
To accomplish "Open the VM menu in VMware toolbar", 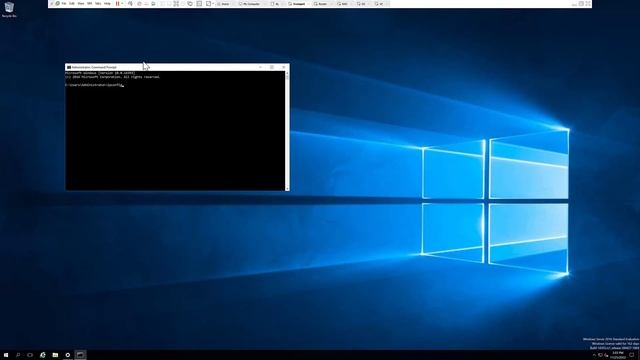I will click(89, 4).
